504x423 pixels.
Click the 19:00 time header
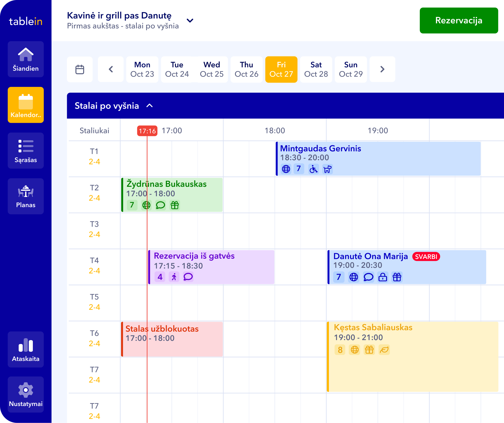pos(378,131)
